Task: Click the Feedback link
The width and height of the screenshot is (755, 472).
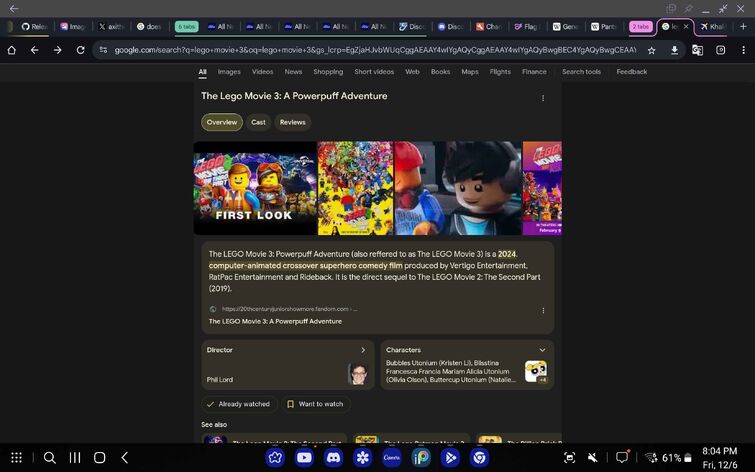Action: 632,72
